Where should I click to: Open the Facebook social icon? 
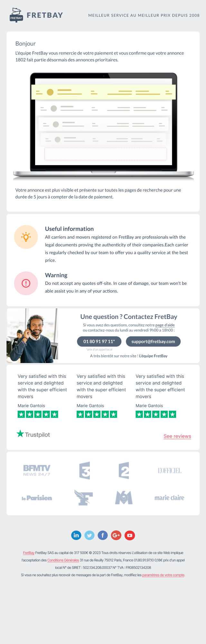coord(103,535)
